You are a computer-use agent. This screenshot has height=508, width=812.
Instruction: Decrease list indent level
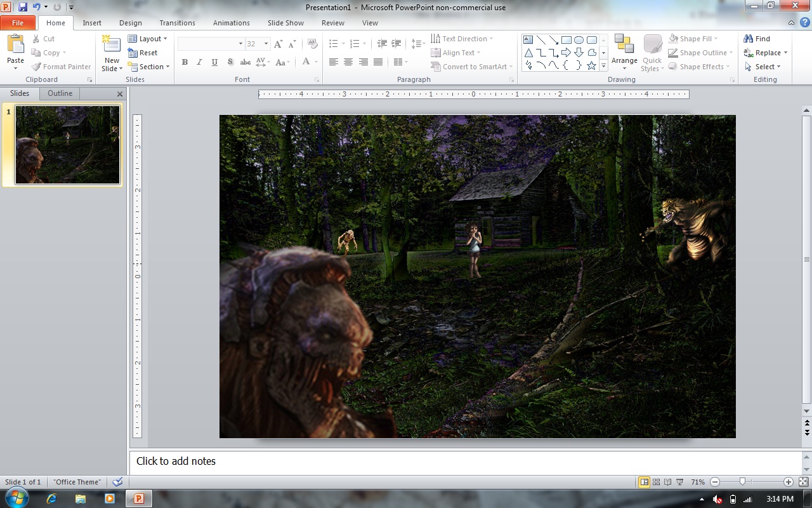[382, 44]
